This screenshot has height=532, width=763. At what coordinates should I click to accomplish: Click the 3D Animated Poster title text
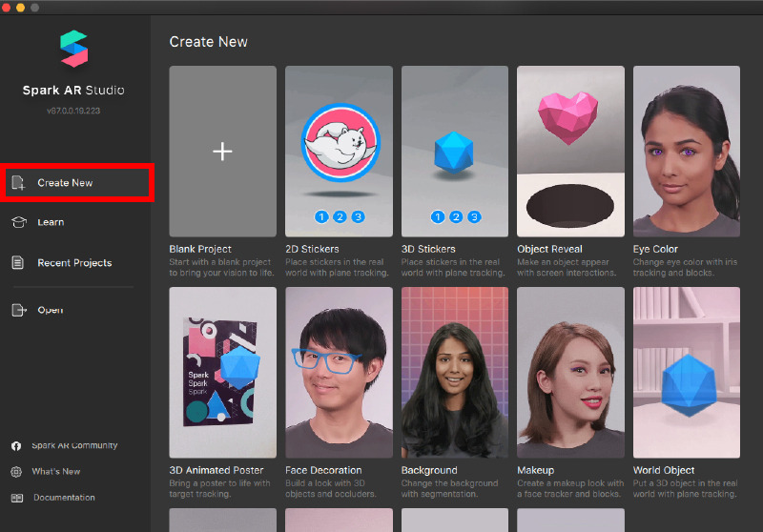point(217,470)
